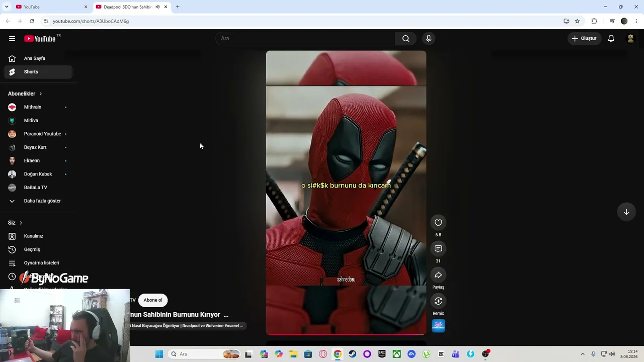Open the taskbar volume control
This screenshot has height=362, width=644.
click(612, 354)
